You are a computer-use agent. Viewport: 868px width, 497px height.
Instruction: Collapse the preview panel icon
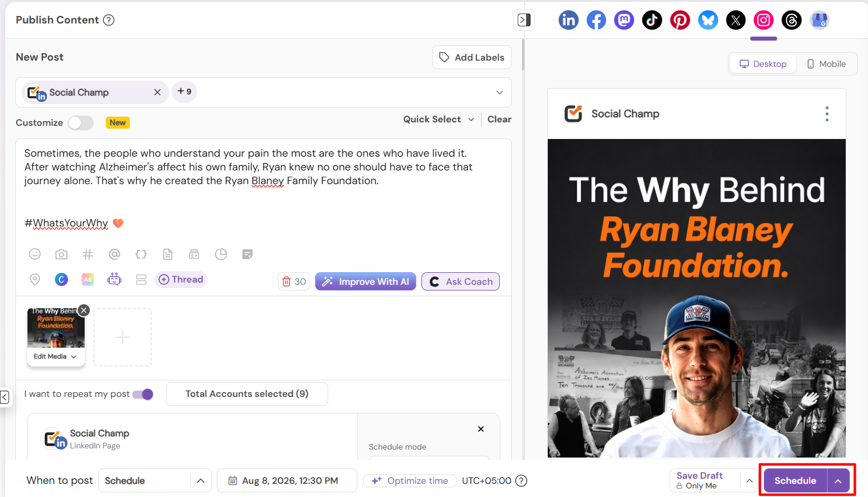tap(524, 20)
